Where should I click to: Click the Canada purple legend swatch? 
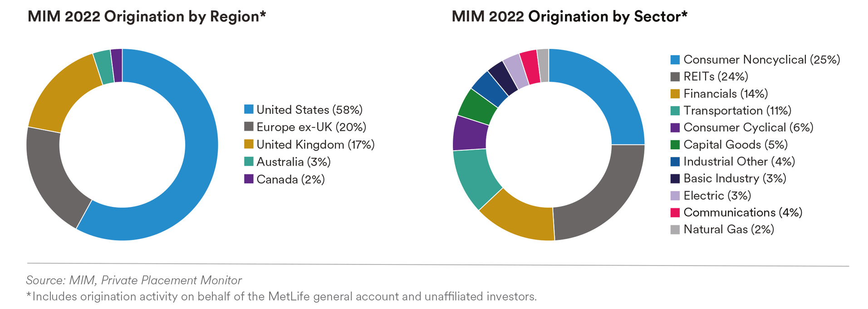pyautogui.click(x=249, y=179)
